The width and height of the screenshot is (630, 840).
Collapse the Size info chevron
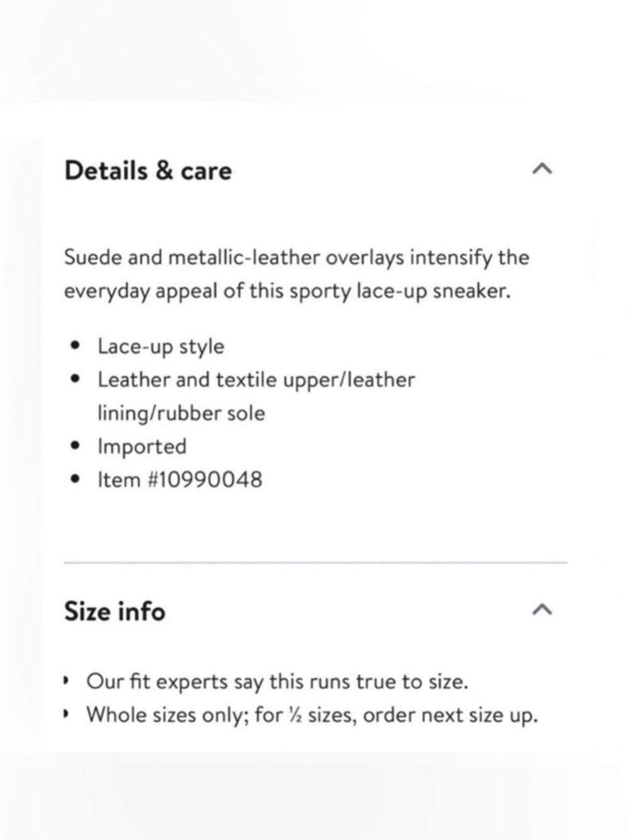(x=542, y=609)
